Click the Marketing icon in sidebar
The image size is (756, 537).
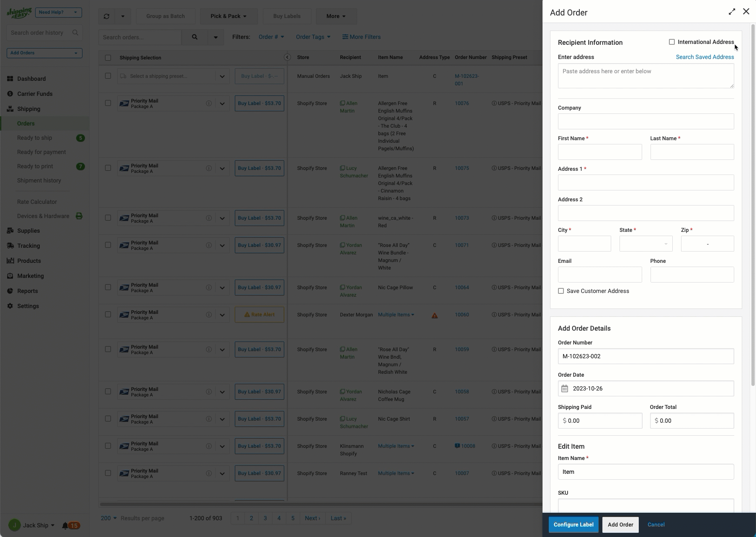coord(10,276)
